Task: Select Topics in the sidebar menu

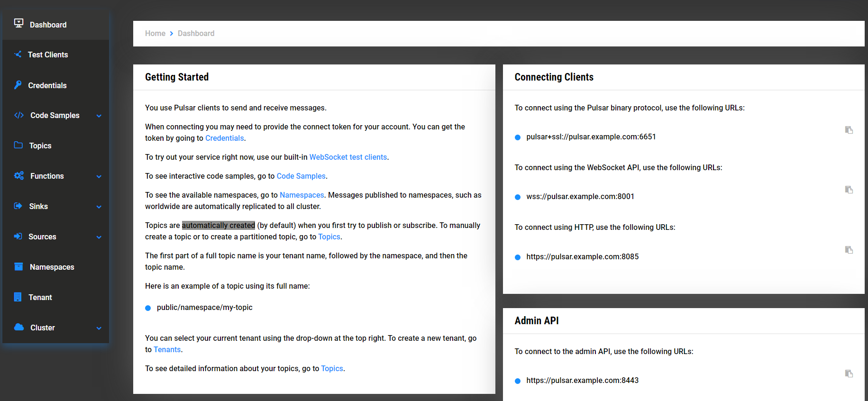Action: point(56,146)
